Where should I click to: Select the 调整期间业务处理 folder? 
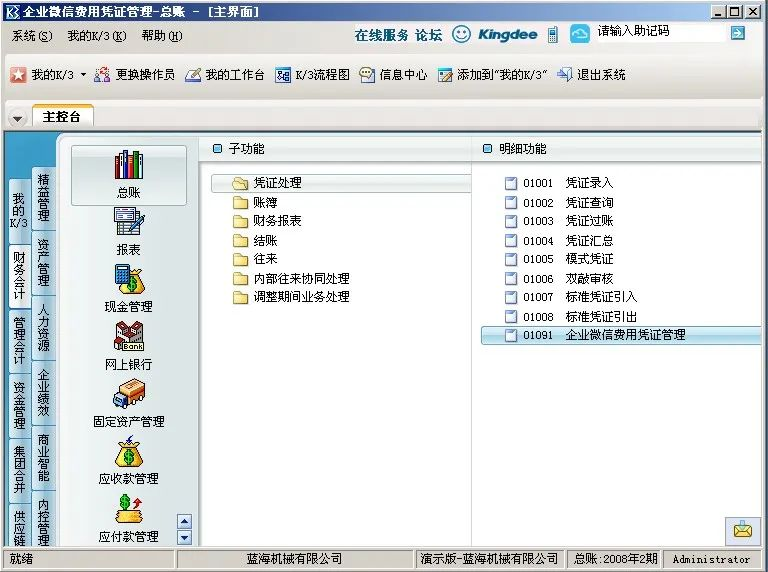click(x=291, y=297)
